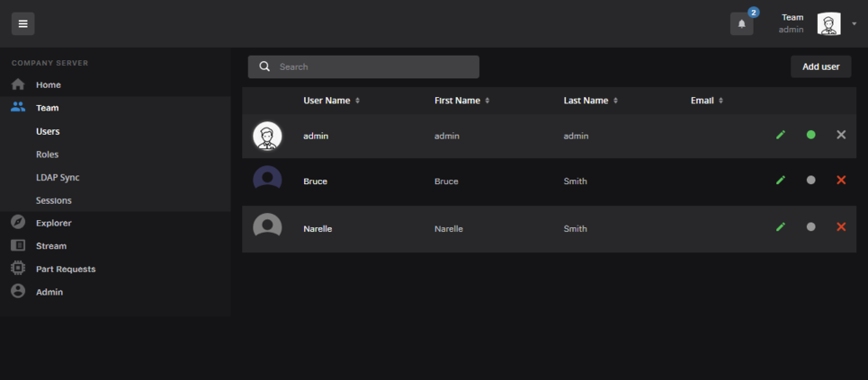Click the pencil edit icon for Bruce
Viewport: 868px width, 380px height.
pyautogui.click(x=780, y=181)
